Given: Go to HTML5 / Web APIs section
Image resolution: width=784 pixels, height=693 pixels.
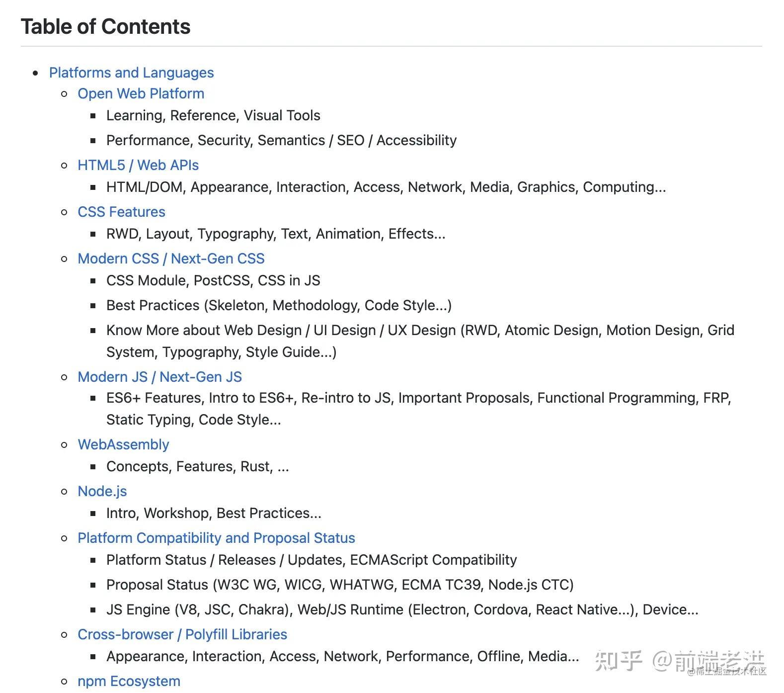Looking at the screenshot, I should click(x=138, y=165).
